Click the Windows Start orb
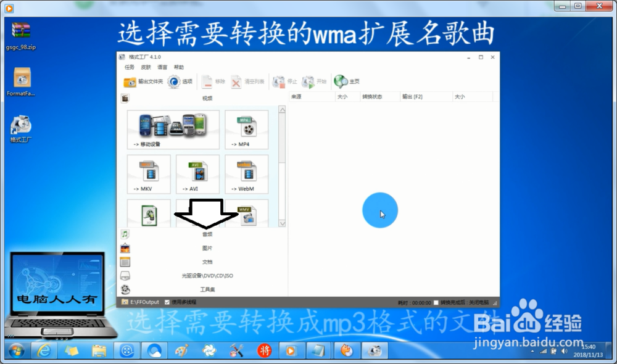The height and width of the screenshot is (364, 617). 16,350
